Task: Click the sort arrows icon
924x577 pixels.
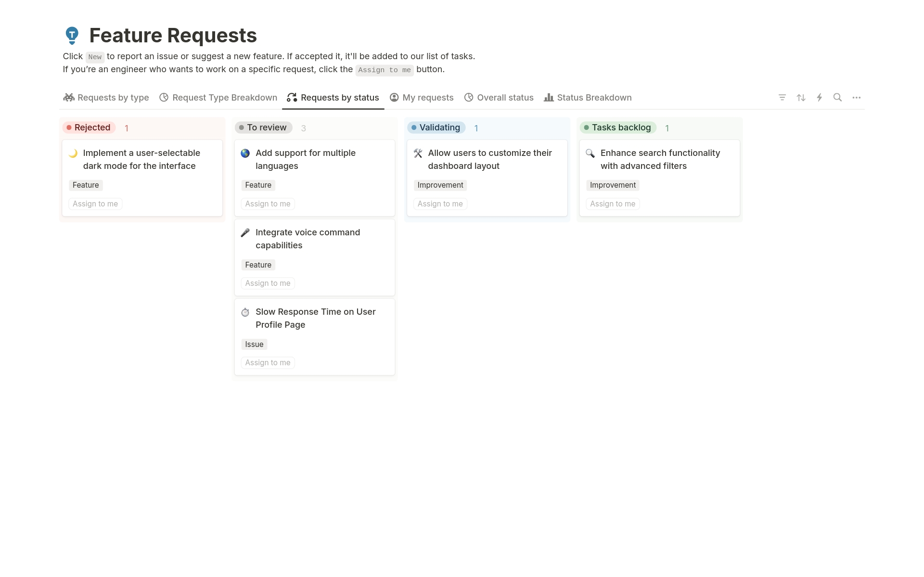Action: tap(801, 98)
